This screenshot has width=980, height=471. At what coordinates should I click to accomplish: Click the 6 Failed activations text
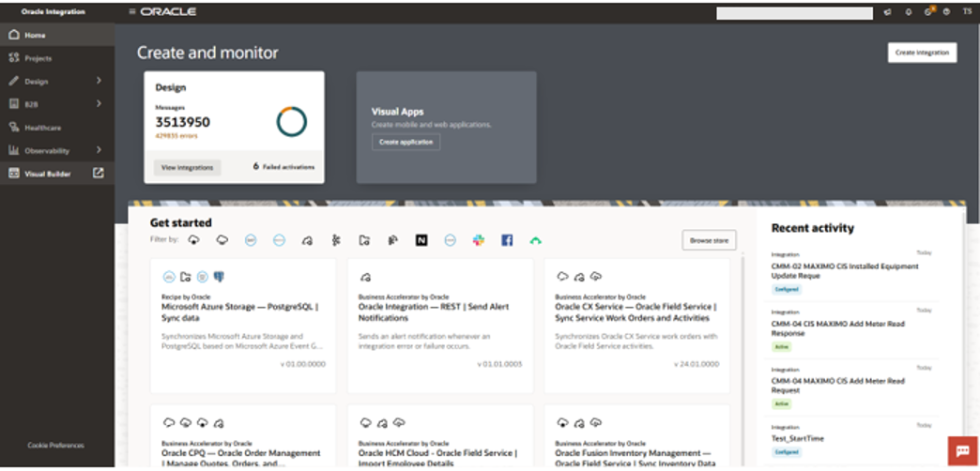click(283, 167)
